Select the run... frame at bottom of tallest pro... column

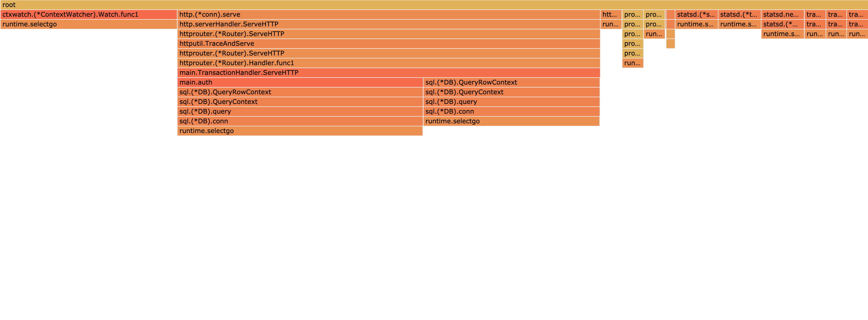point(633,63)
